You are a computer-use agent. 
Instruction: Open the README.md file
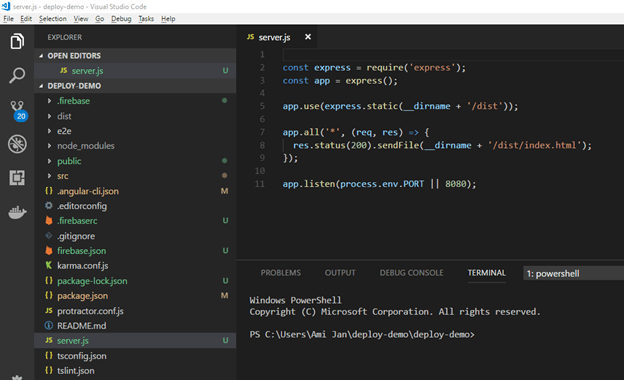click(135, 325)
